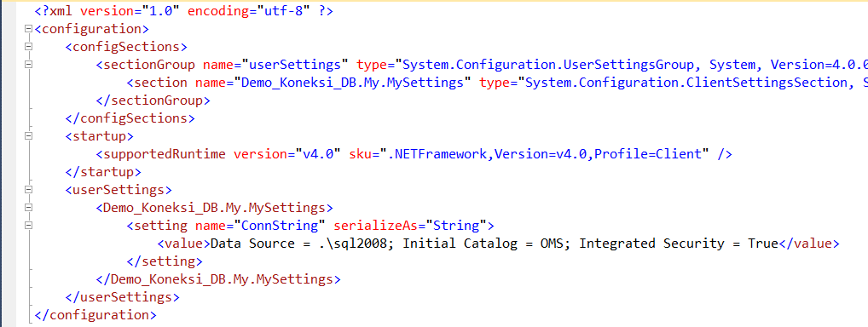Viewport: 868px width, 327px height.
Task: Click the setting name value "ConnString"
Action: pos(281,226)
